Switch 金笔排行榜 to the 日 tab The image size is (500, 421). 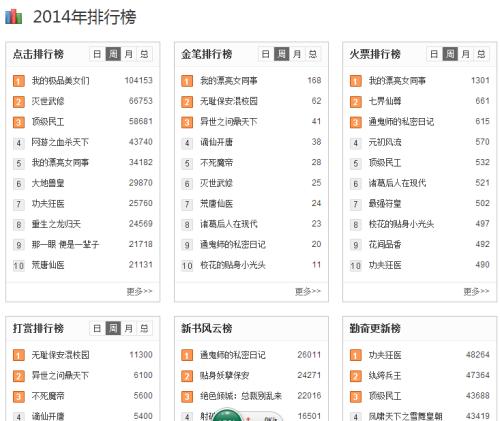pos(266,54)
